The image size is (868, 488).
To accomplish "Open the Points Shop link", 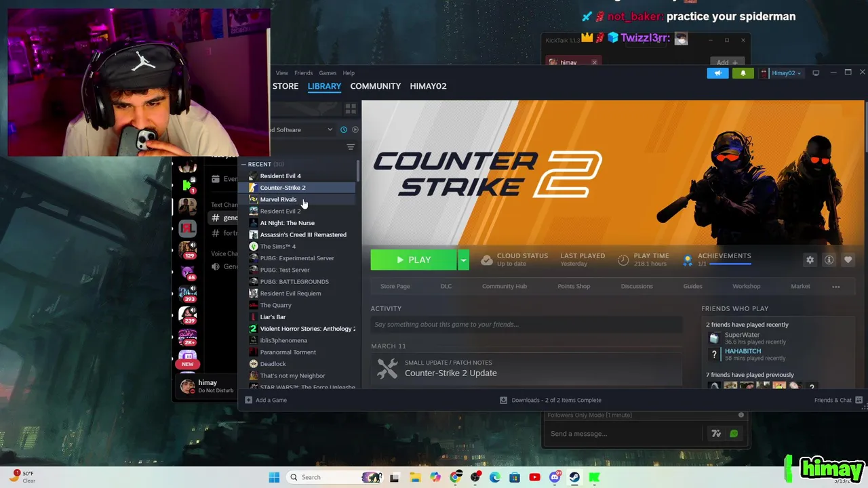I will [574, 286].
